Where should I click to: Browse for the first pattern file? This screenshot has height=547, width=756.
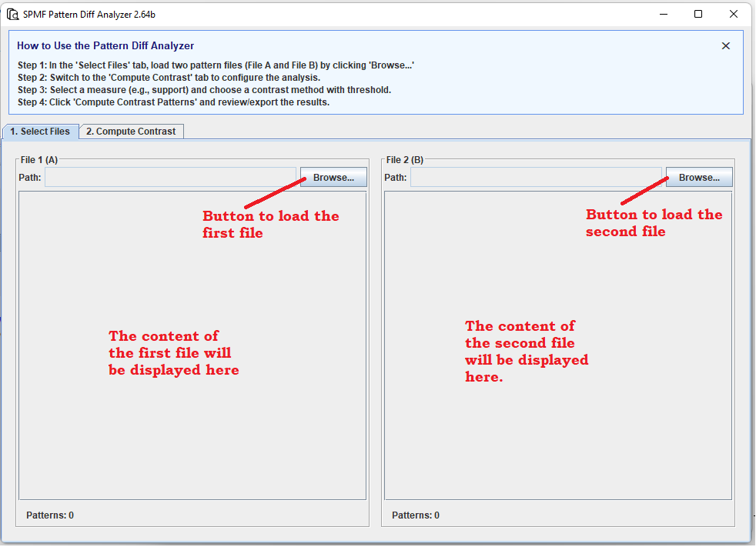pyautogui.click(x=333, y=177)
